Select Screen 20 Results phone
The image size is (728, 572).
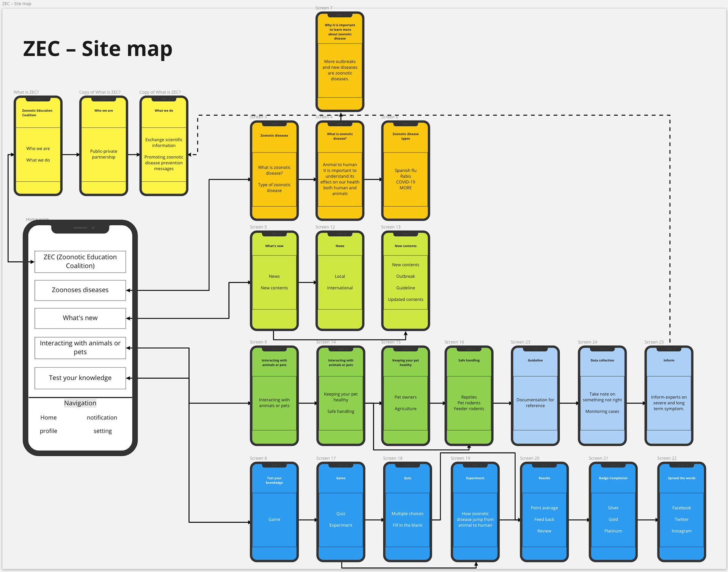pyautogui.click(x=544, y=512)
